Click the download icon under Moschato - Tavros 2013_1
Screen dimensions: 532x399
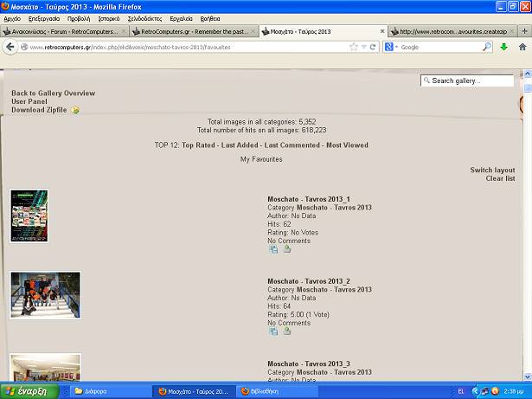tap(287, 249)
